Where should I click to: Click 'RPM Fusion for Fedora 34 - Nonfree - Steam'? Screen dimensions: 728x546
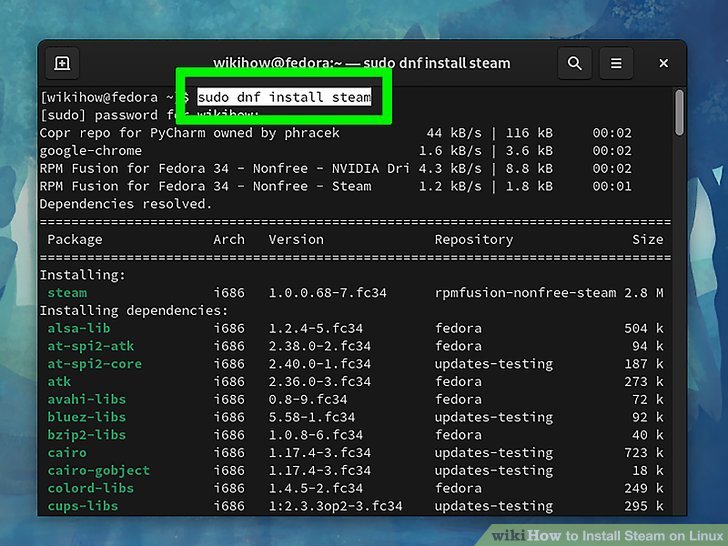205,187
